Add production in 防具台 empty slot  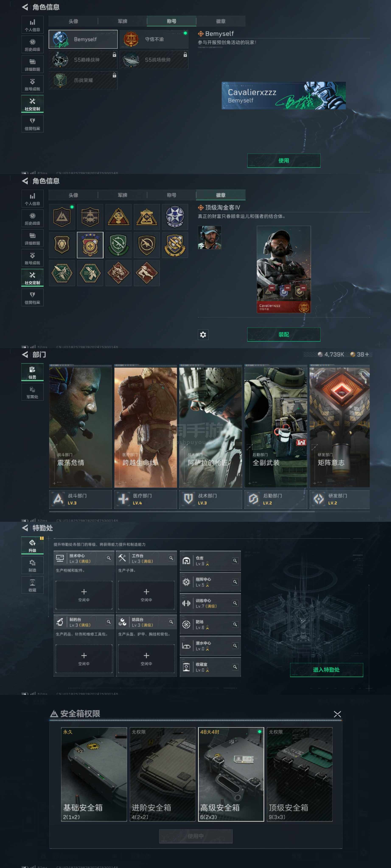coord(146,658)
